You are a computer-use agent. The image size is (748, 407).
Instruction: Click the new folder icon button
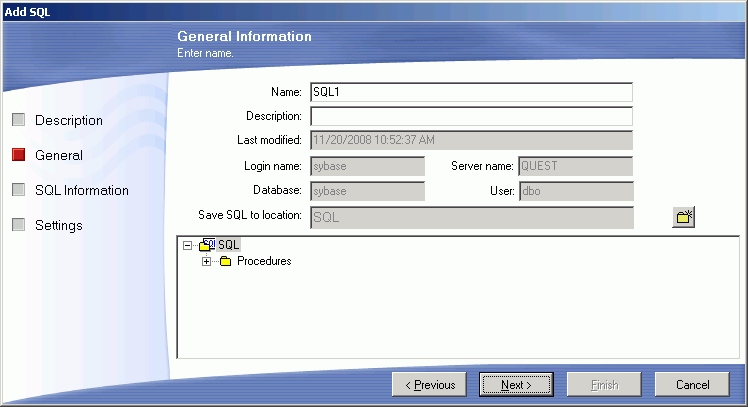pos(683,217)
